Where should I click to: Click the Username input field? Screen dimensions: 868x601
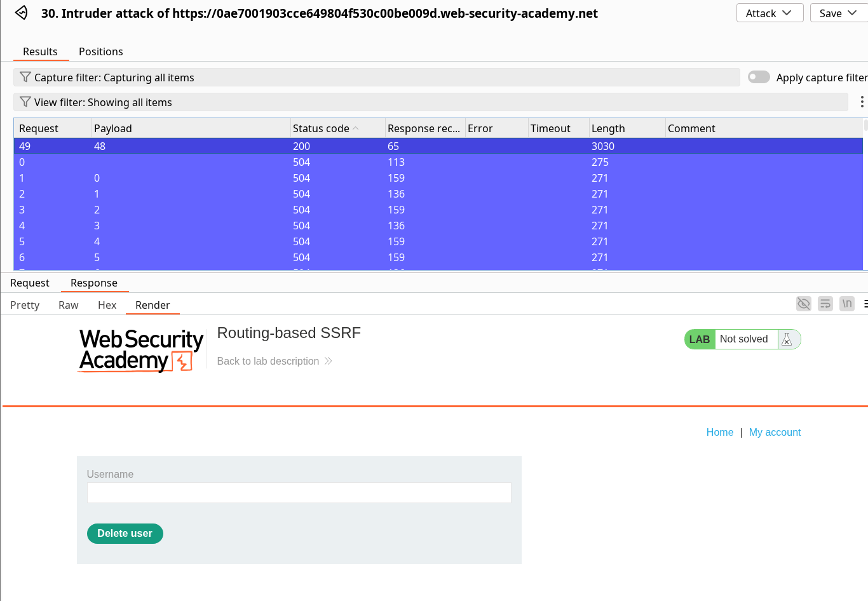pyautogui.click(x=299, y=492)
